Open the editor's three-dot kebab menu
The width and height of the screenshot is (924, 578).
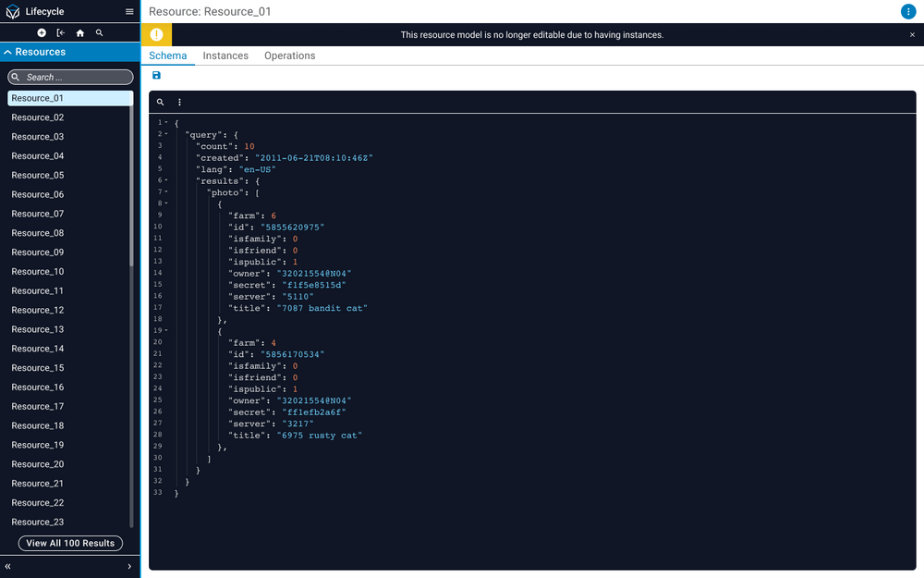179,102
